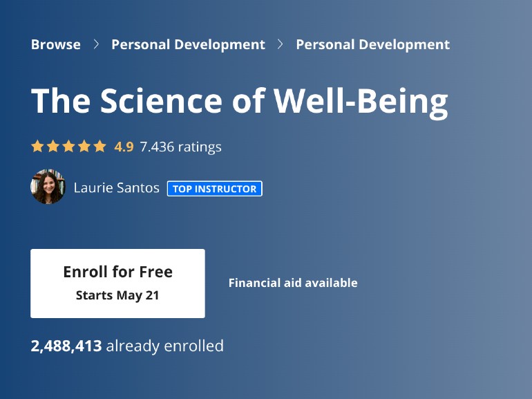532x399 pixels.
Task: Click the 2,488,413 already enrolled count
Action: pyautogui.click(x=127, y=346)
